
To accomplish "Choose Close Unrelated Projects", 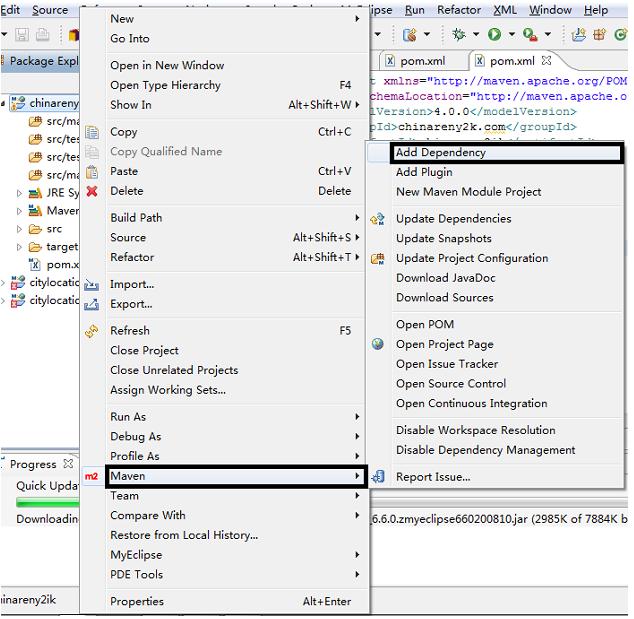I will [x=224, y=370].
